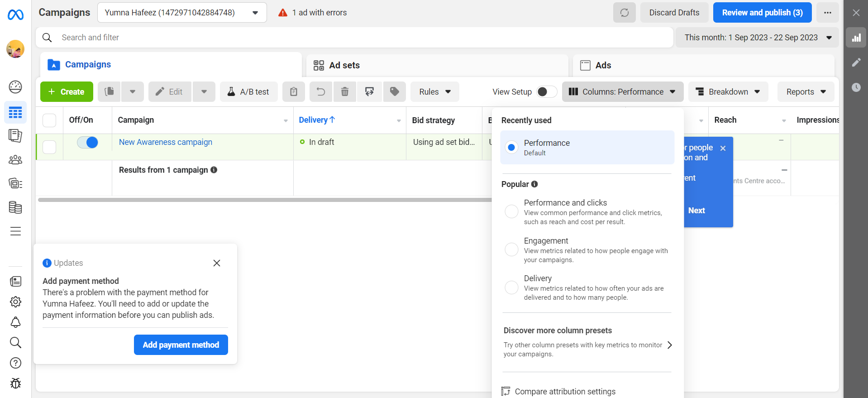The width and height of the screenshot is (868, 398).
Task: Open the Help question mark icon
Action: [x=15, y=363]
